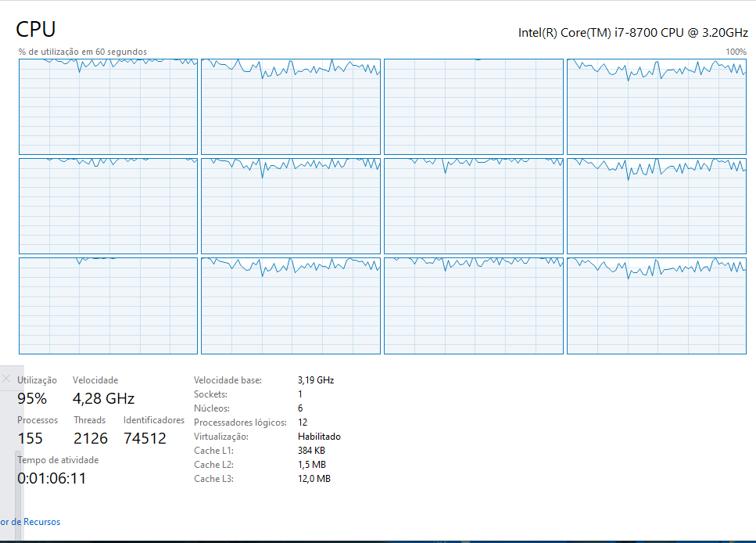This screenshot has height=543, width=756.
Task: Select the first CPU graph in top row
Action: [x=108, y=106]
